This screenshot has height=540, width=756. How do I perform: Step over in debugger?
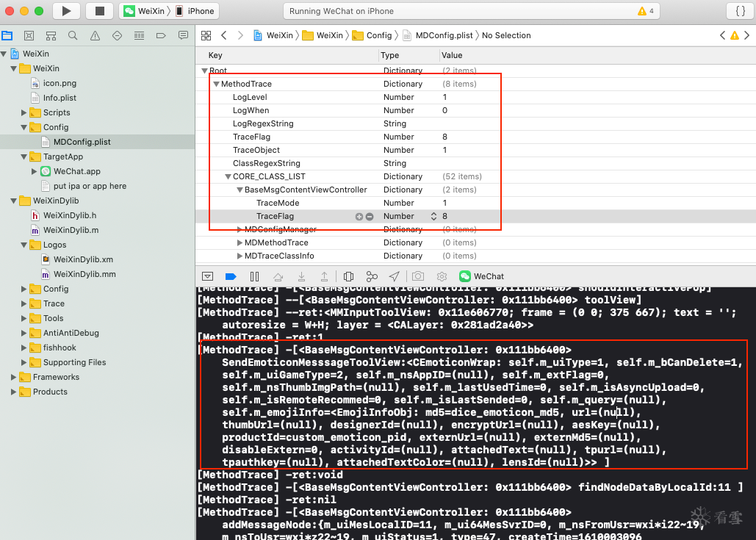click(278, 276)
